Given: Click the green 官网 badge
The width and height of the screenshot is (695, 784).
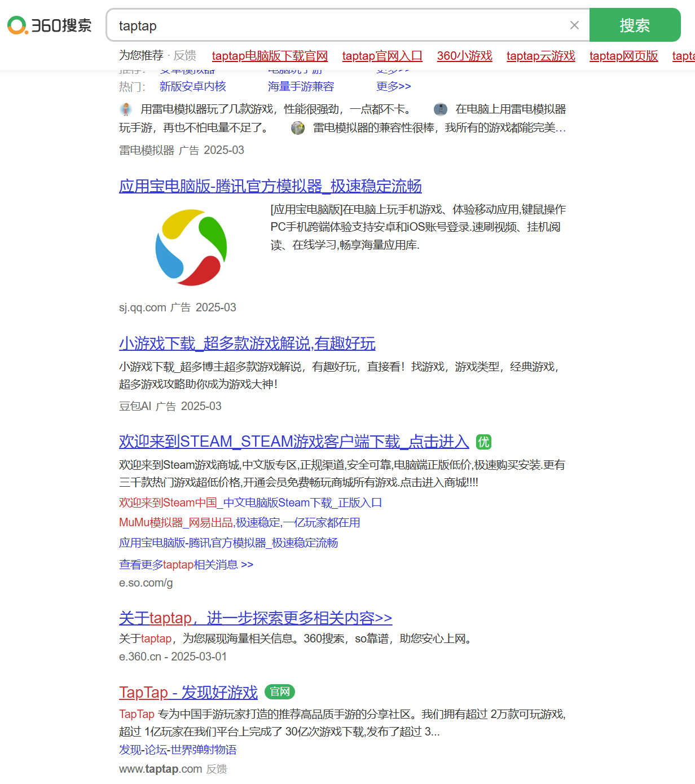Looking at the screenshot, I should (280, 691).
